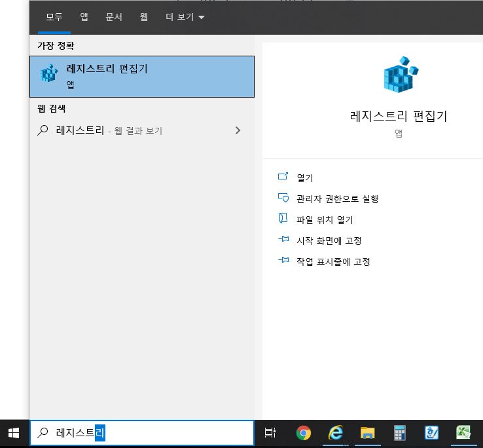This screenshot has width=483, height=448.
Task: Open the 레지스트리 편집기 best match result
Action: coord(142,77)
